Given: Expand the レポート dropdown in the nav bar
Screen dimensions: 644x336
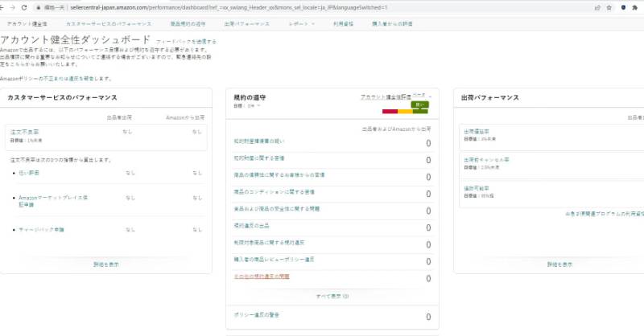Looking at the screenshot, I should pos(301,24).
